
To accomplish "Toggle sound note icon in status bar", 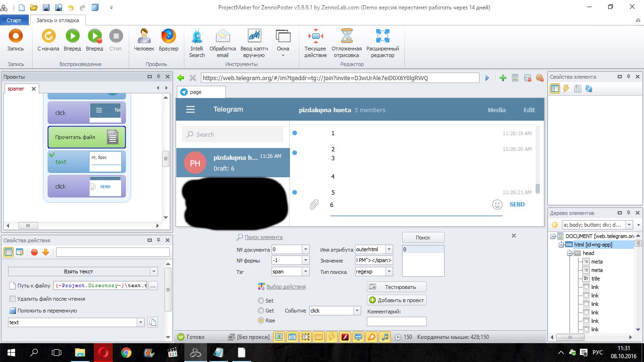I will click(x=385, y=337).
